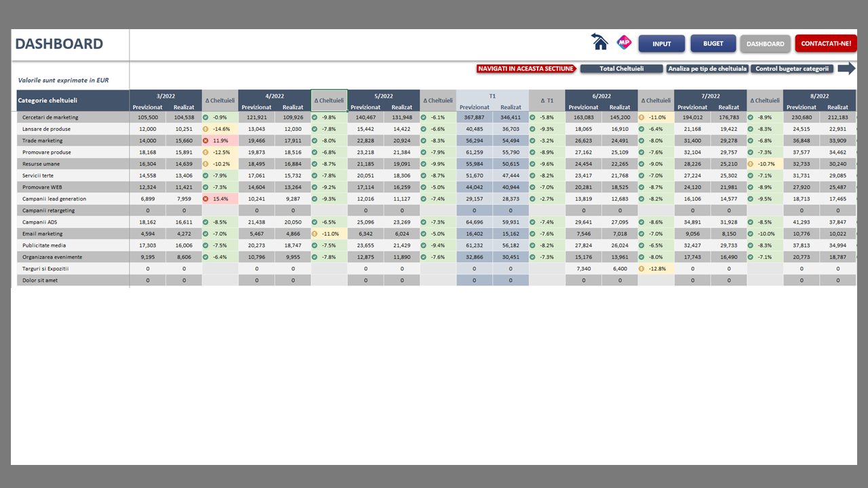Image resolution: width=868 pixels, height=488 pixels.
Task: Click red X icon in Trade marketing row
Action: pyautogui.click(x=205, y=141)
